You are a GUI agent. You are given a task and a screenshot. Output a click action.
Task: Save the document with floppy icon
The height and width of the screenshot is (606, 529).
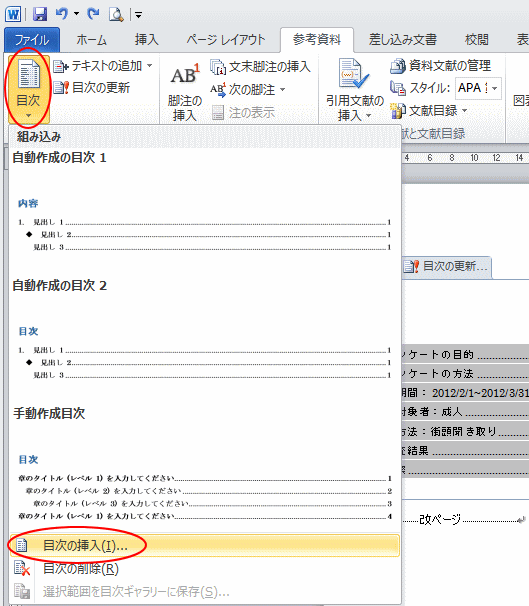(39, 15)
